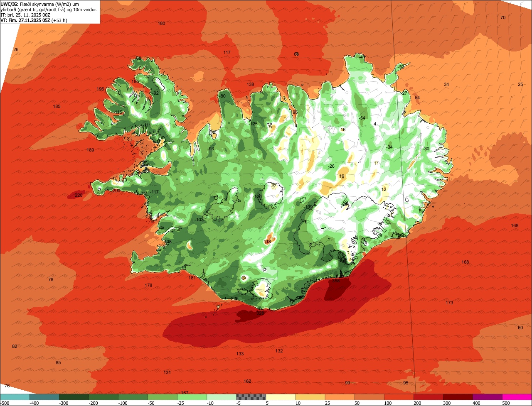Click the flux value -117 on the map
The height and width of the screenshot is (406, 532).
[x=154, y=192]
